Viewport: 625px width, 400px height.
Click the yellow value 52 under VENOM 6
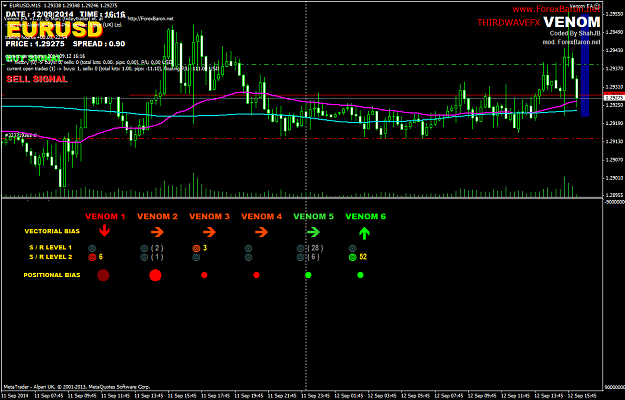(x=363, y=257)
